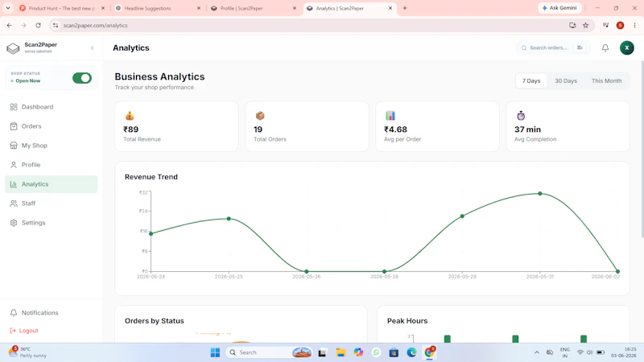The image size is (644, 362).
Task: Click the Orders by Status heading
Action: click(x=155, y=321)
